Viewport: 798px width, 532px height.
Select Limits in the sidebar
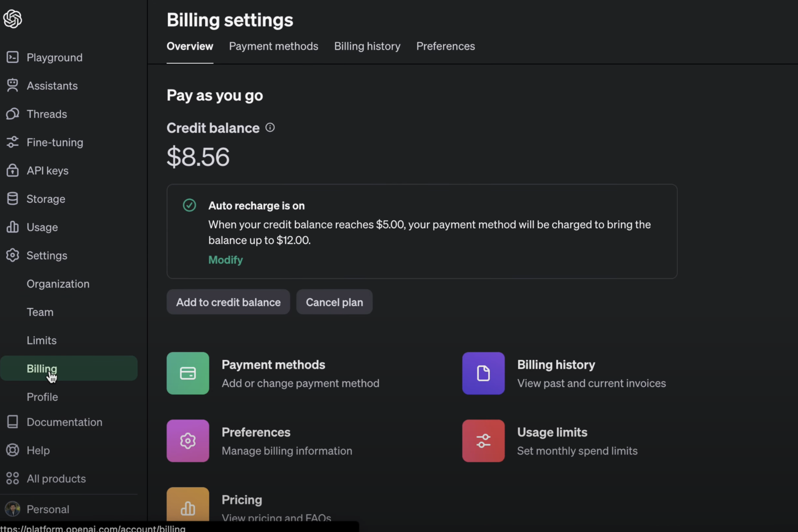click(42, 340)
